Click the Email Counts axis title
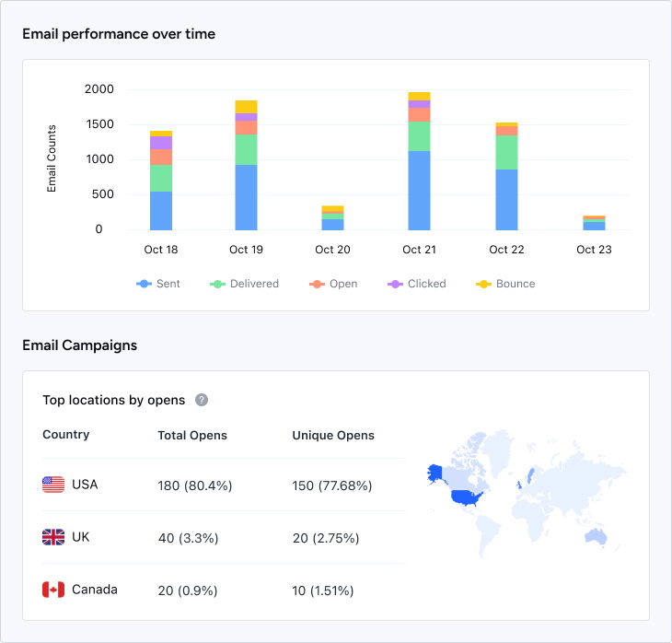Image resolution: width=672 pixels, height=643 pixels. click(x=52, y=158)
